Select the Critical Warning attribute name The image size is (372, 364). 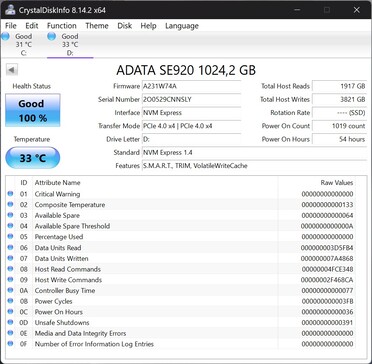tap(57, 194)
